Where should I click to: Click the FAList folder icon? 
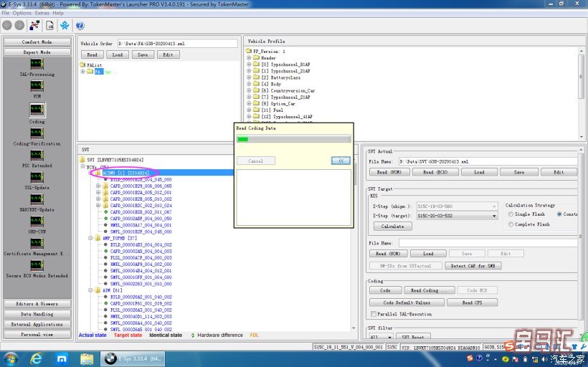82,65
